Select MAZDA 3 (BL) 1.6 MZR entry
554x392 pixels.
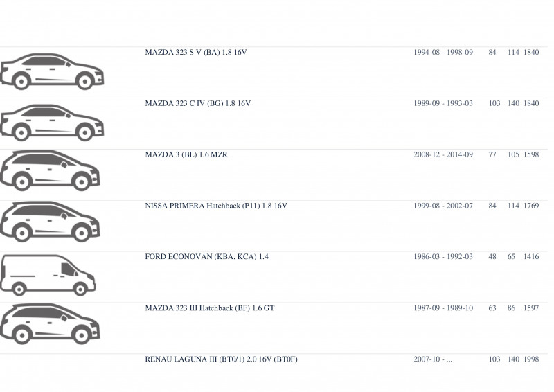186,155
